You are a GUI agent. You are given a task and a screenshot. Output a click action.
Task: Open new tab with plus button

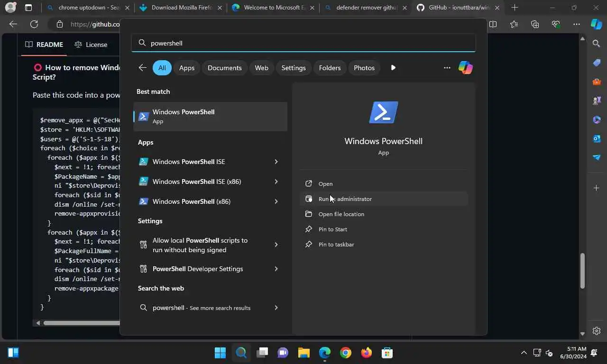tap(515, 8)
